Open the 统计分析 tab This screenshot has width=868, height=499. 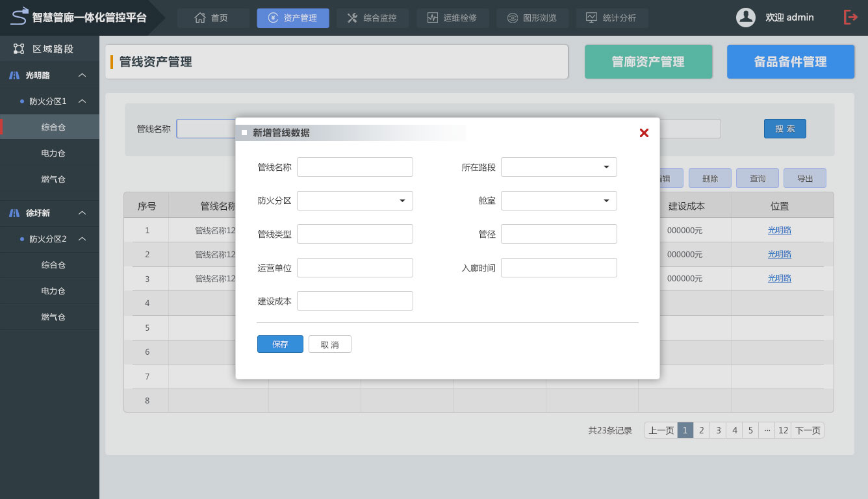(x=611, y=18)
